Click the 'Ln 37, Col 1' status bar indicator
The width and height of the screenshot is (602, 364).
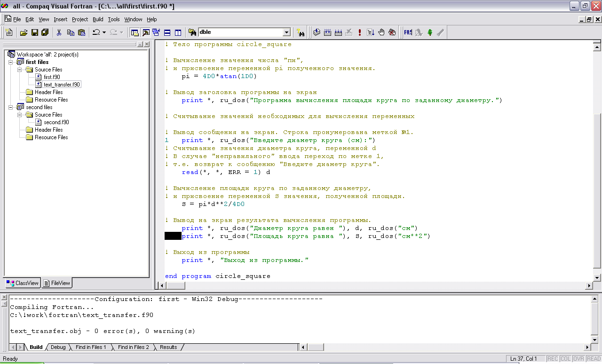coord(523,359)
